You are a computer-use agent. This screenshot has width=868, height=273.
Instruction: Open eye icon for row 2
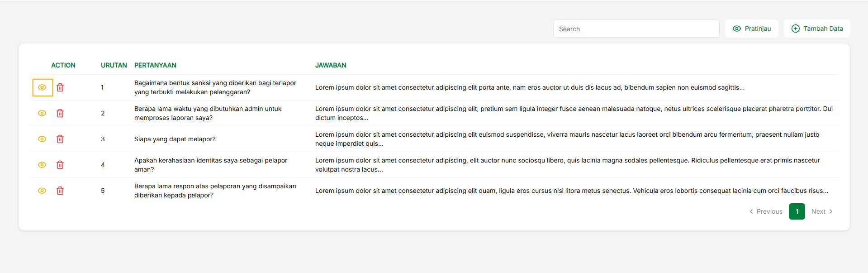(x=42, y=113)
